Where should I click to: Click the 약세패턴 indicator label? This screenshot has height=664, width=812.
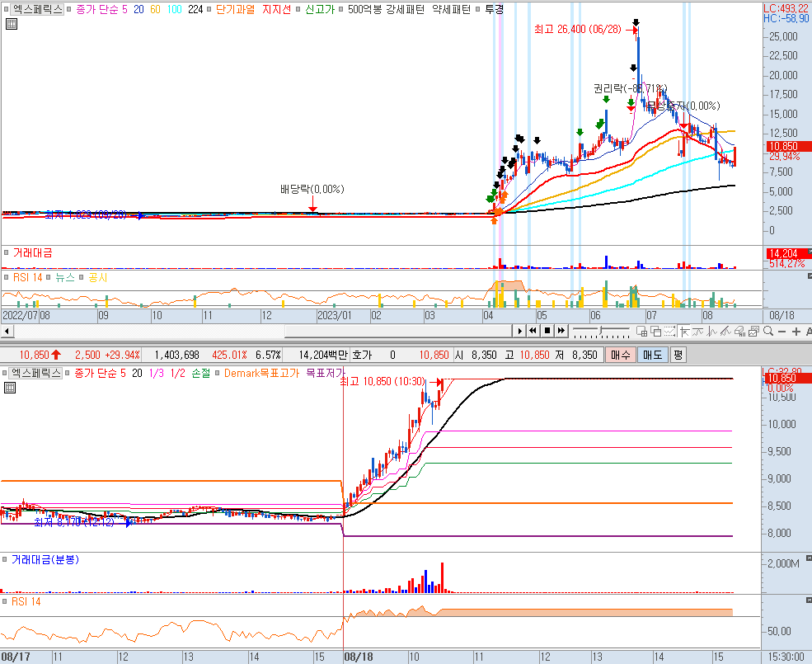(x=451, y=9)
